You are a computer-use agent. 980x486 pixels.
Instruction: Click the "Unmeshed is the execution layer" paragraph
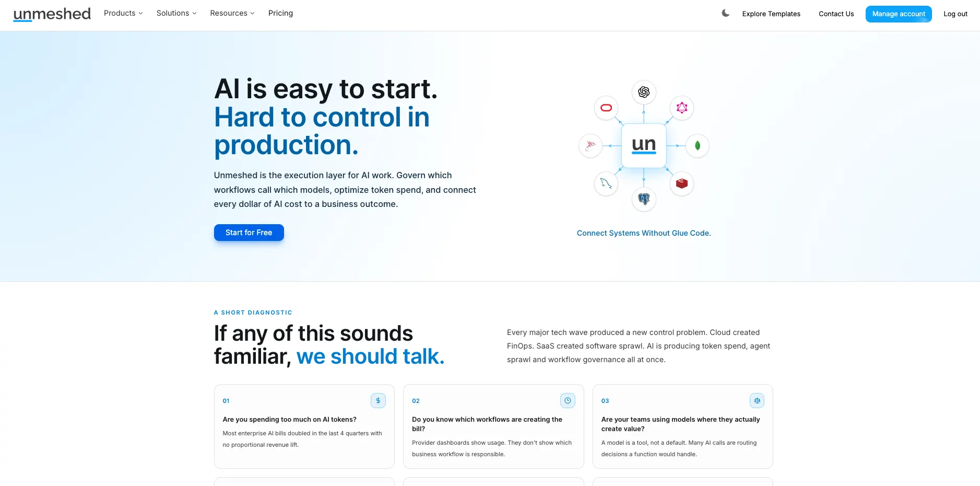(x=345, y=190)
